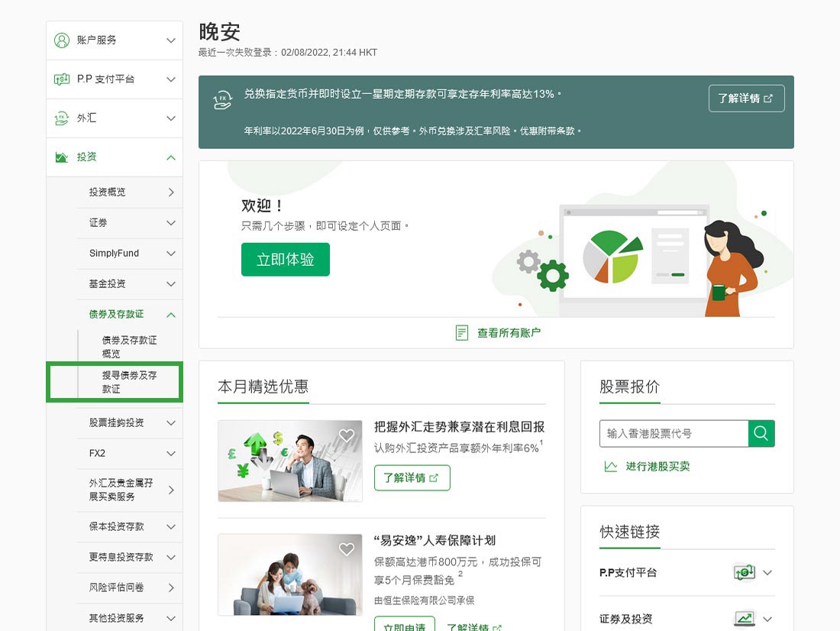Favorite the 易安逸 insurance offer heart icon

tap(347, 549)
